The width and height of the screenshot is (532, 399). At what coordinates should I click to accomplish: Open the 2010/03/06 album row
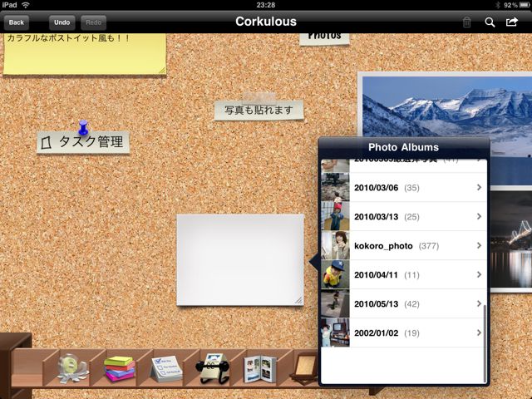point(404,188)
